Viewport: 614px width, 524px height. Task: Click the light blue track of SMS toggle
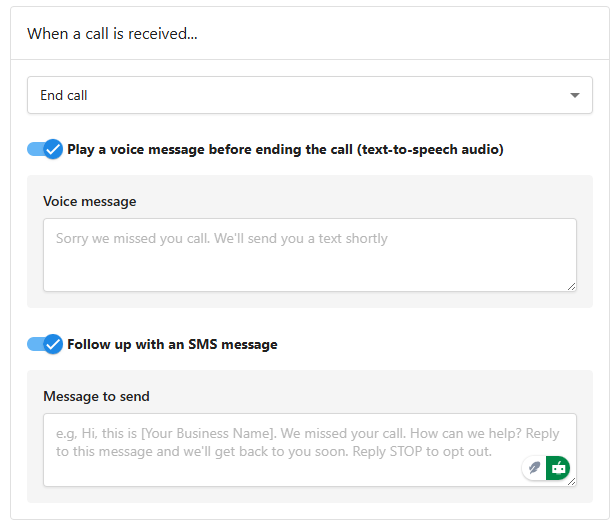click(x=35, y=344)
